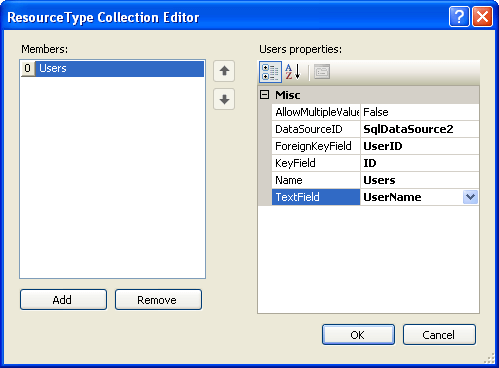Image resolution: width=499 pixels, height=368 pixels.
Task: Collapse the Misc property category
Action: [264, 95]
